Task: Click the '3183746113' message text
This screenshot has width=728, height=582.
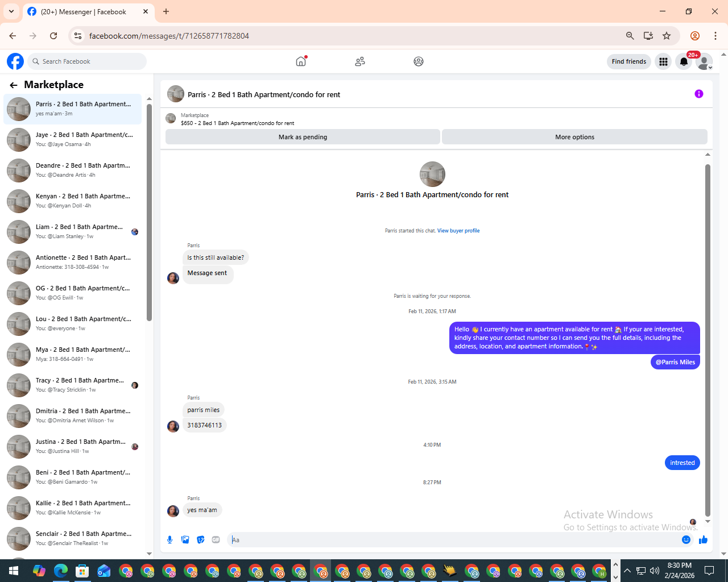Action: pyautogui.click(x=205, y=425)
